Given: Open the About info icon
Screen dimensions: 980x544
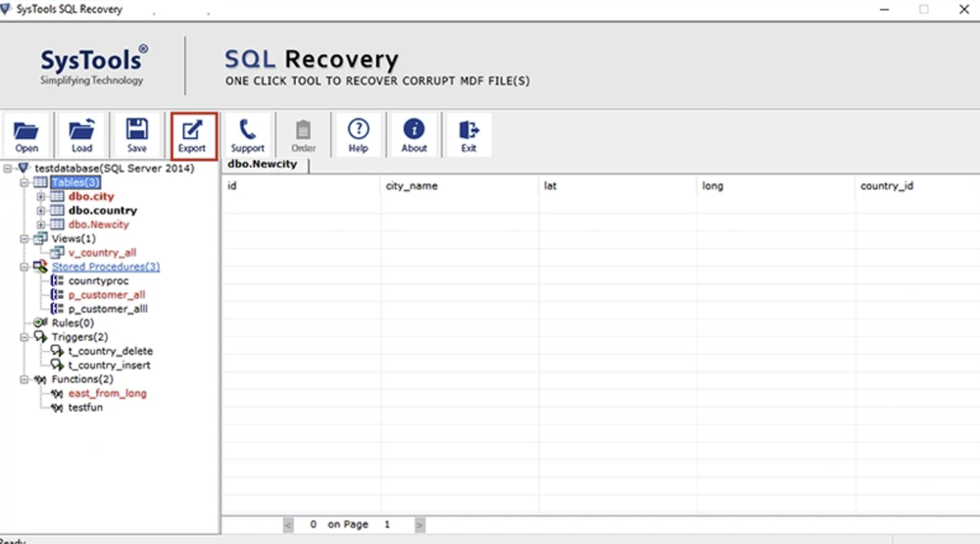Looking at the screenshot, I should coord(414,128).
